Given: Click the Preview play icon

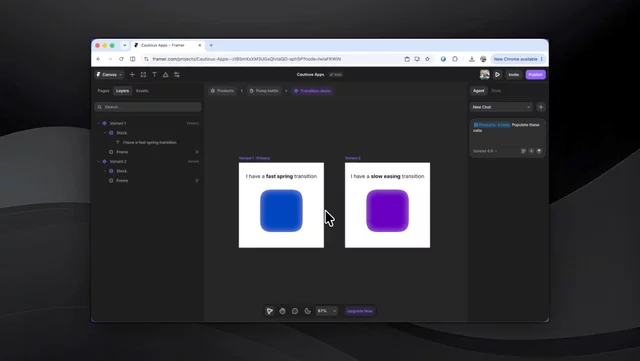Looking at the screenshot, I should [x=497, y=75].
